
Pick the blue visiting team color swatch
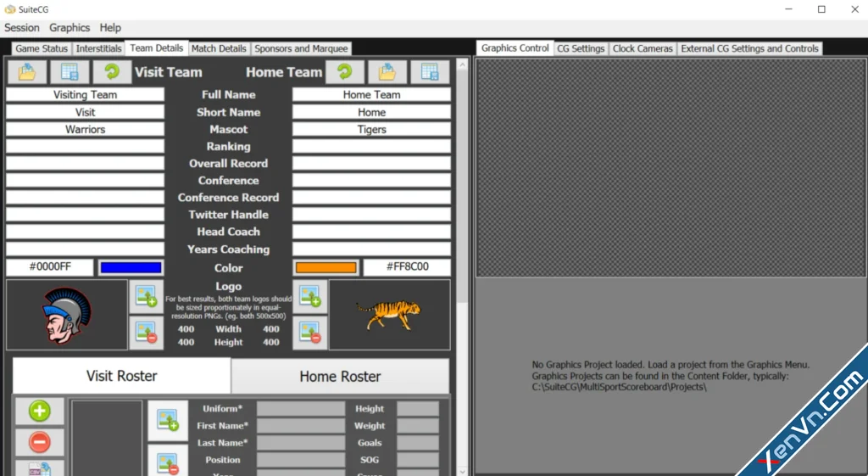pyautogui.click(x=131, y=267)
